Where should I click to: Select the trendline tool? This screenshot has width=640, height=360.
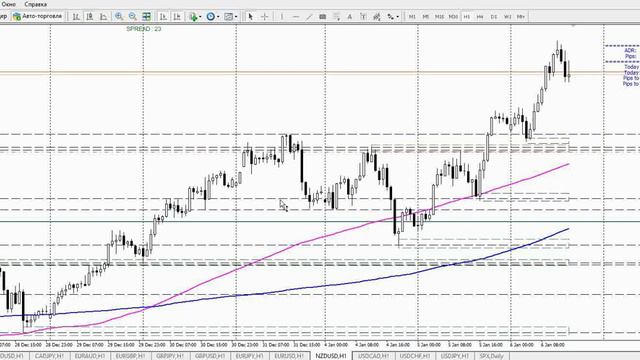[x=309, y=17]
